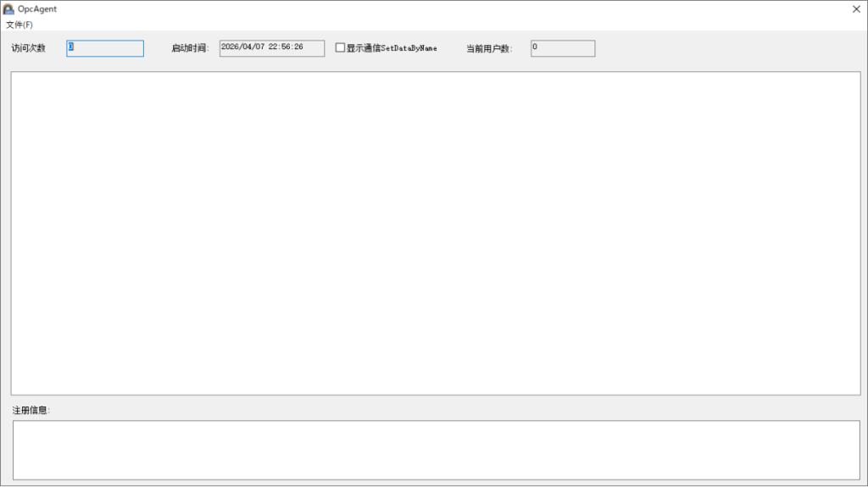Viewport: 868px width, 487px height.
Task: Click the 访问次数 label
Action: tap(28, 48)
